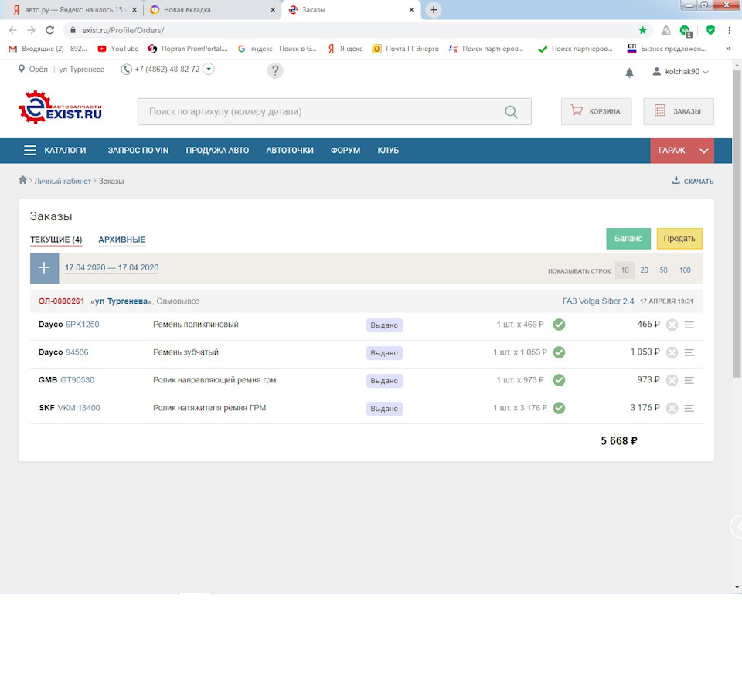
Task: Cancel the Dayco 94536 item with X icon
Action: (x=672, y=353)
